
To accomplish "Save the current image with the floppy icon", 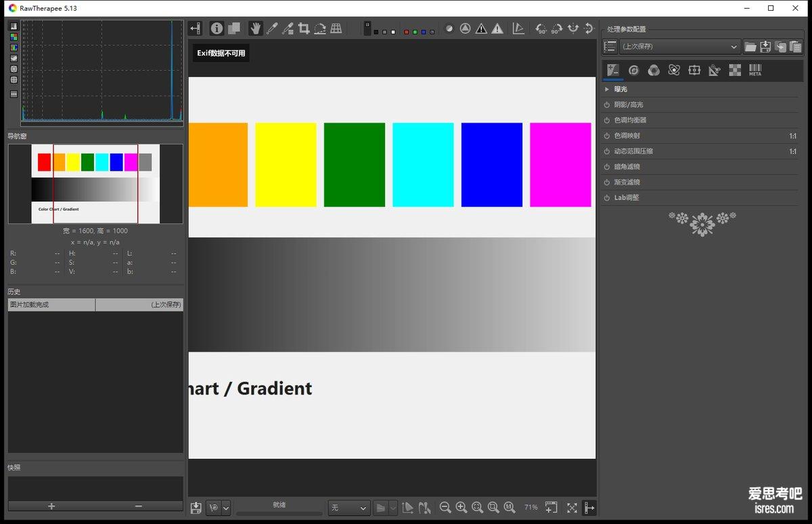I will click(196, 508).
